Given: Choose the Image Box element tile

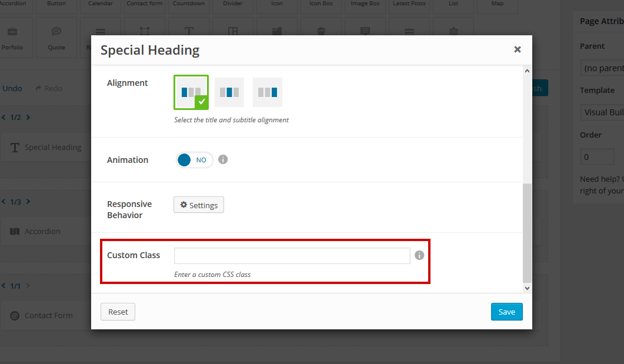Looking at the screenshot, I should tap(365, 6).
